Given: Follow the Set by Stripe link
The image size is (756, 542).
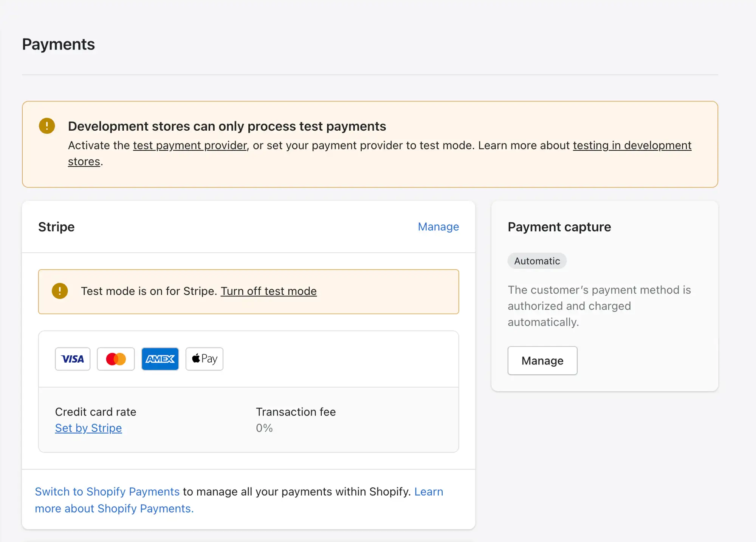Looking at the screenshot, I should pos(88,428).
